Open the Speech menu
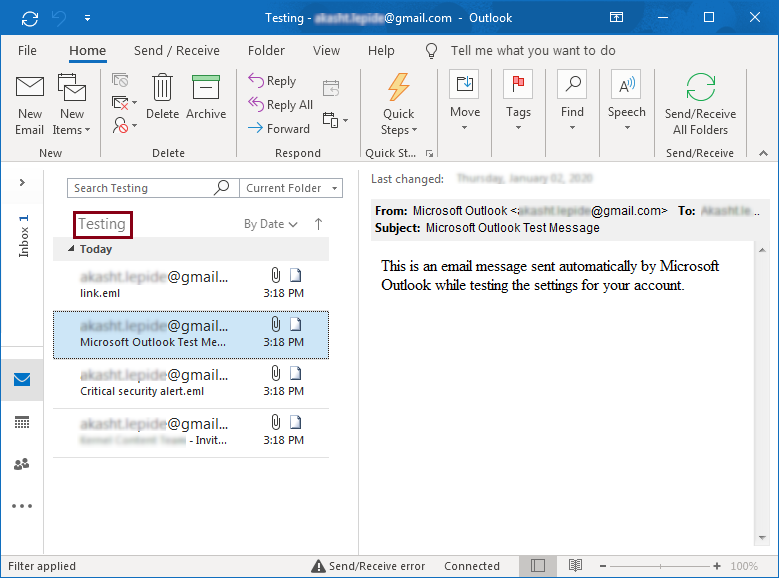Viewport: 779px width, 578px height. (626, 101)
